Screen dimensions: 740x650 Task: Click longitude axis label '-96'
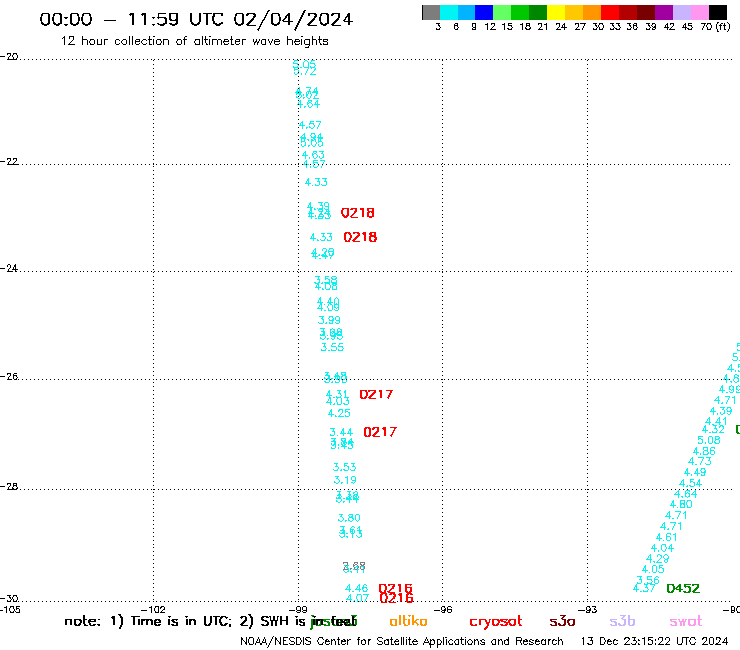coord(443,609)
